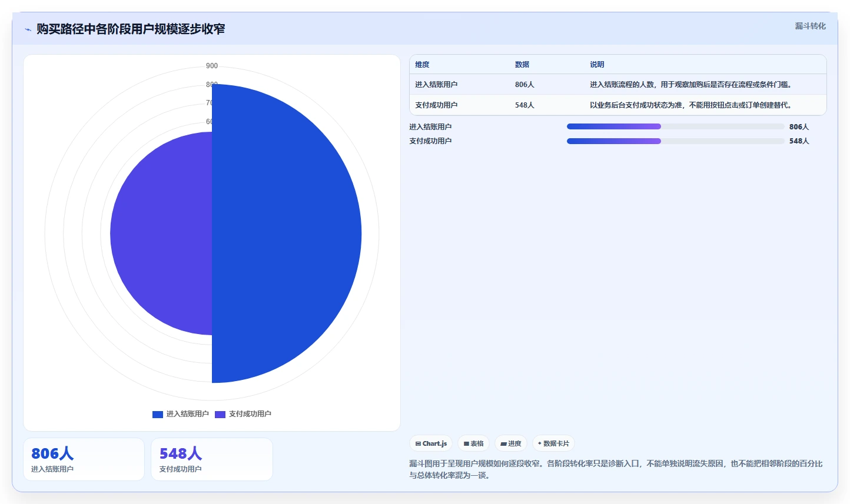Click the 806人 progress bar for 进入结账用户

point(675,126)
